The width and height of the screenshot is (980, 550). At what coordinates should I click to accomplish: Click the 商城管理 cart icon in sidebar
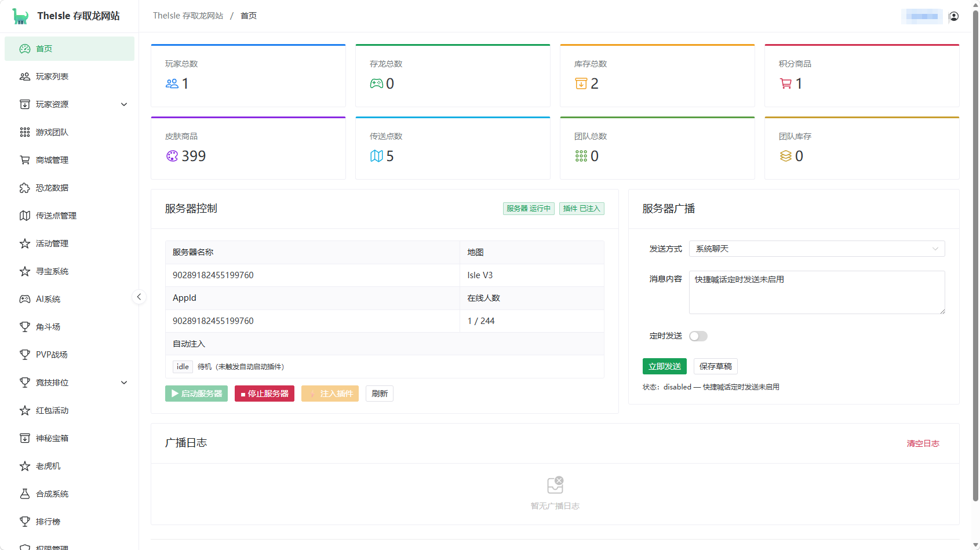25,160
